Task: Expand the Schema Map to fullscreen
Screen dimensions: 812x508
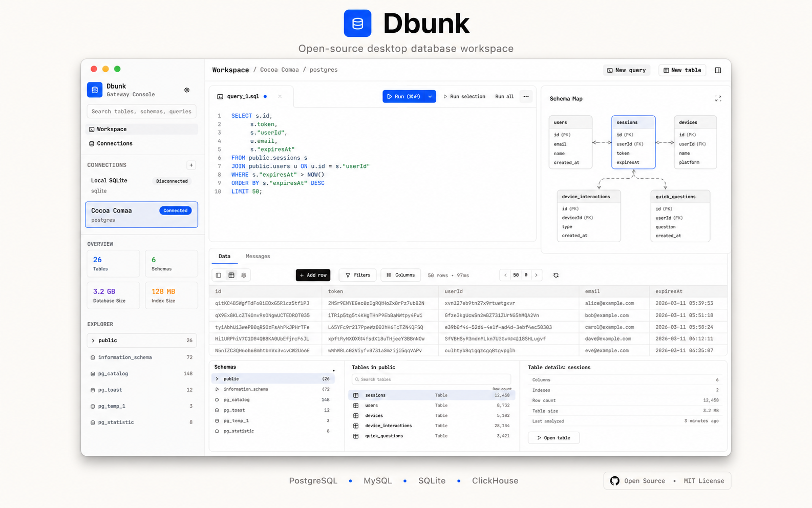Action: [718, 98]
